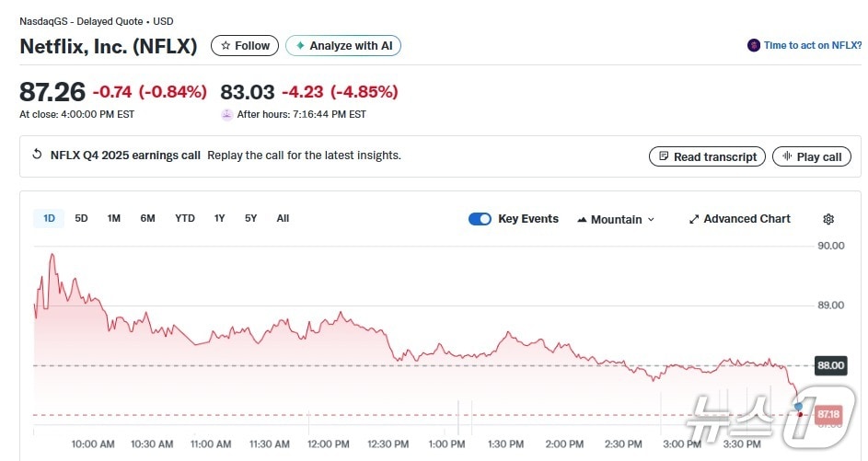Click the blue key event marker on chart
This screenshot has height=461, width=868.
798,406
